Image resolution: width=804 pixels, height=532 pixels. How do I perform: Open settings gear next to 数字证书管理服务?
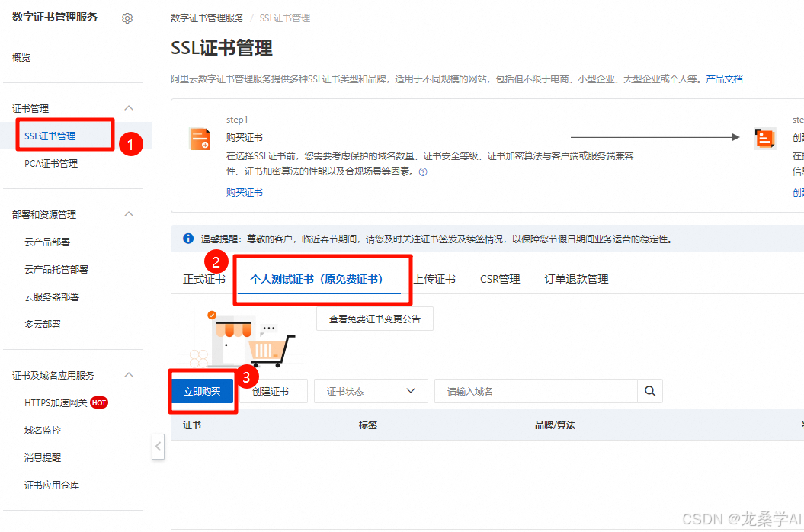[127, 18]
